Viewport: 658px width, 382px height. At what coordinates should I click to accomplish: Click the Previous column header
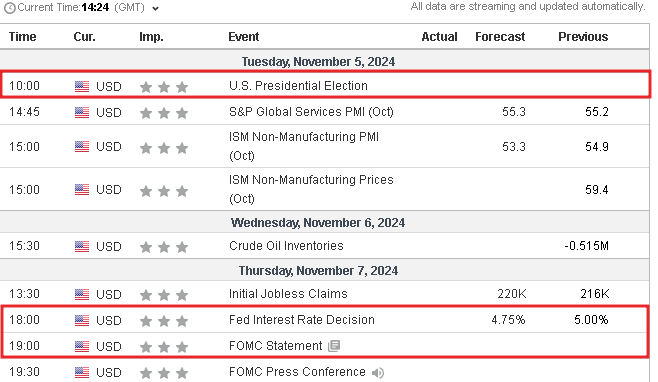(583, 37)
